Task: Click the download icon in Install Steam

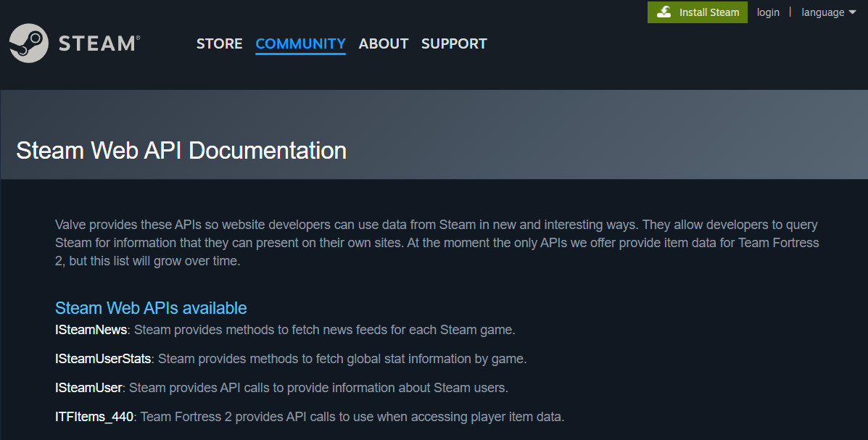Action: 664,12
